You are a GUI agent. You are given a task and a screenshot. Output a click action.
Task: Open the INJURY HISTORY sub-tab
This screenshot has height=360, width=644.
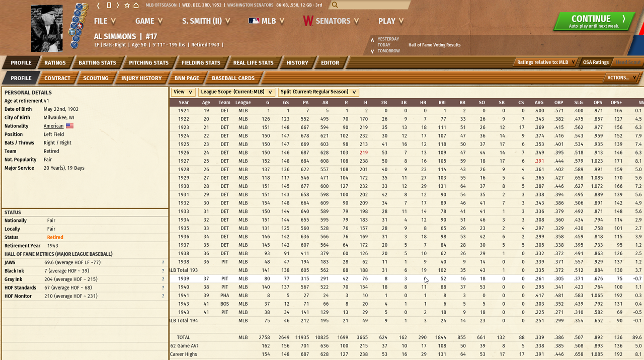click(x=141, y=78)
